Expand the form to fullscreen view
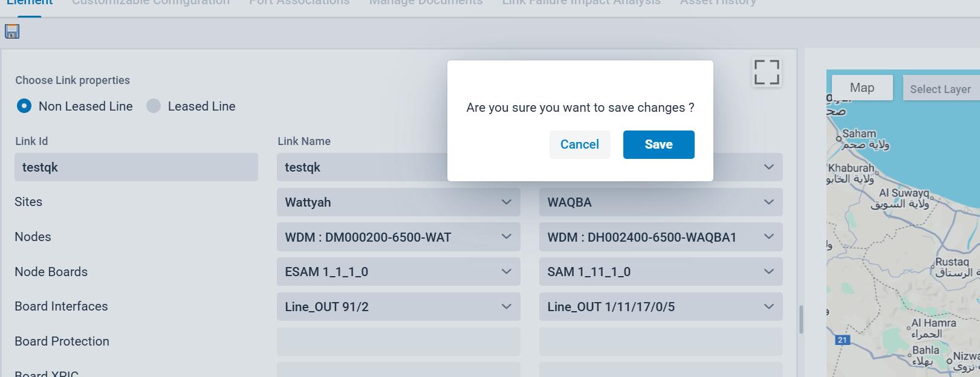This screenshot has height=377, width=980. (767, 72)
